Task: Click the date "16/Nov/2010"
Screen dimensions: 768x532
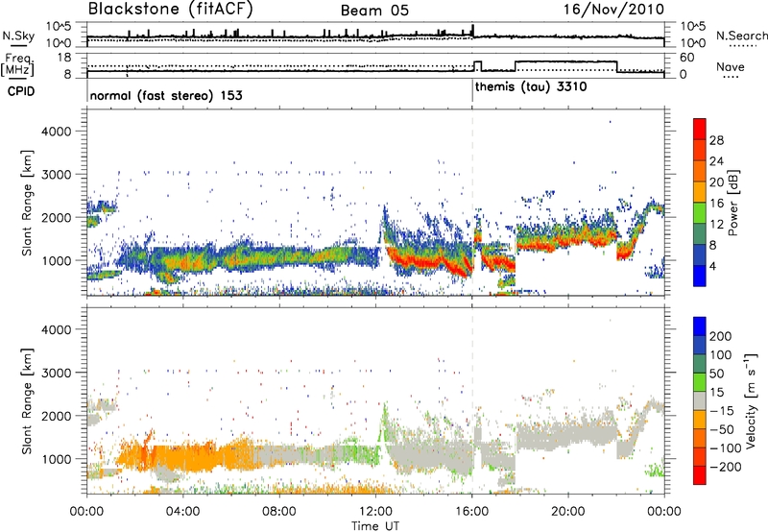Action: [x=613, y=10]
